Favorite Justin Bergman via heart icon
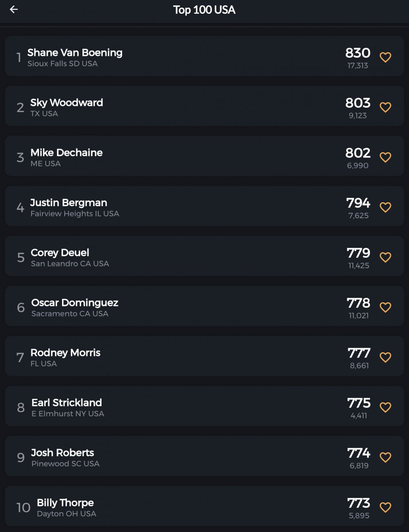This screenshot has height=532, width=409. (386, 207)
